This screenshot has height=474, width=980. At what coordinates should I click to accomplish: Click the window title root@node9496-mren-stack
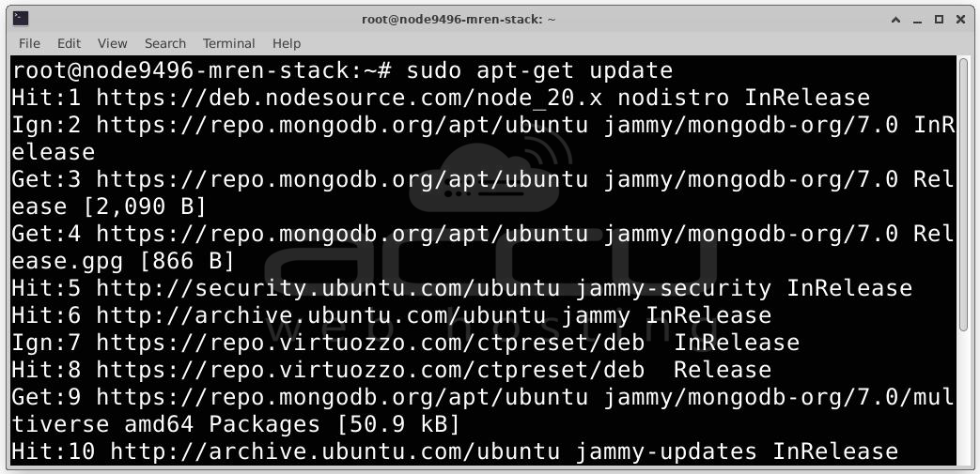tap(459, 20)
